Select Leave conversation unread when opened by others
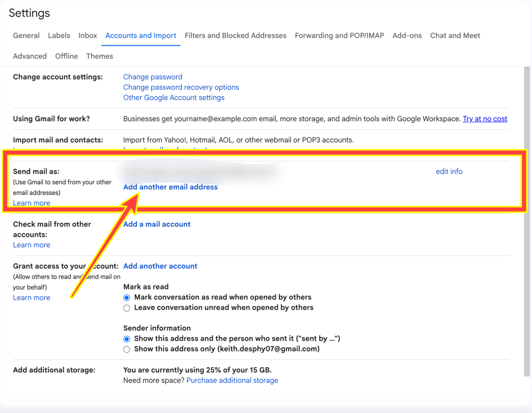The height and width of the screenshot is (413, 532). [x=127, y=308]
